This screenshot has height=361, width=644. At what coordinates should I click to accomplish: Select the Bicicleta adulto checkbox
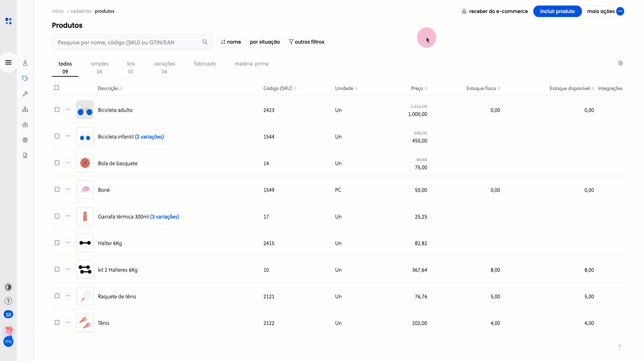tap(57, 109)
